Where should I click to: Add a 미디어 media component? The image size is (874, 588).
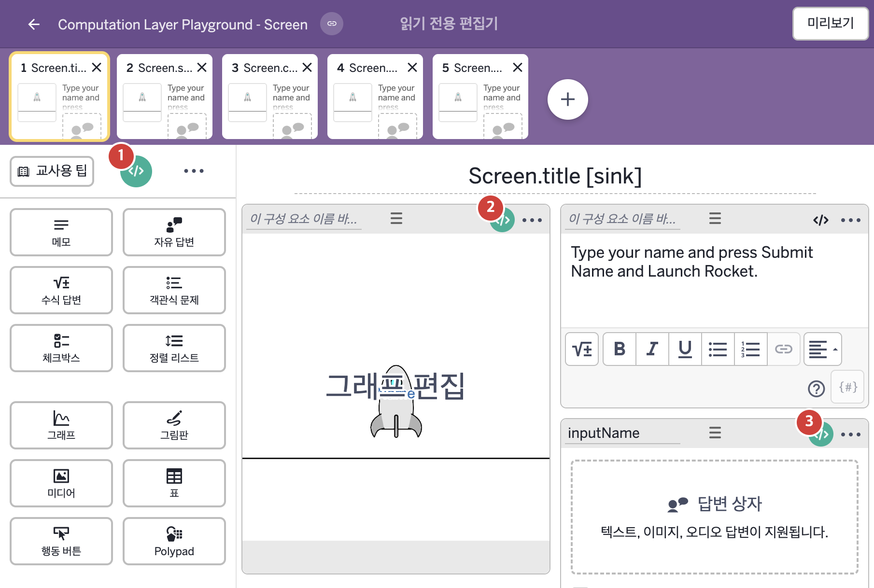(x=61, y=483)
